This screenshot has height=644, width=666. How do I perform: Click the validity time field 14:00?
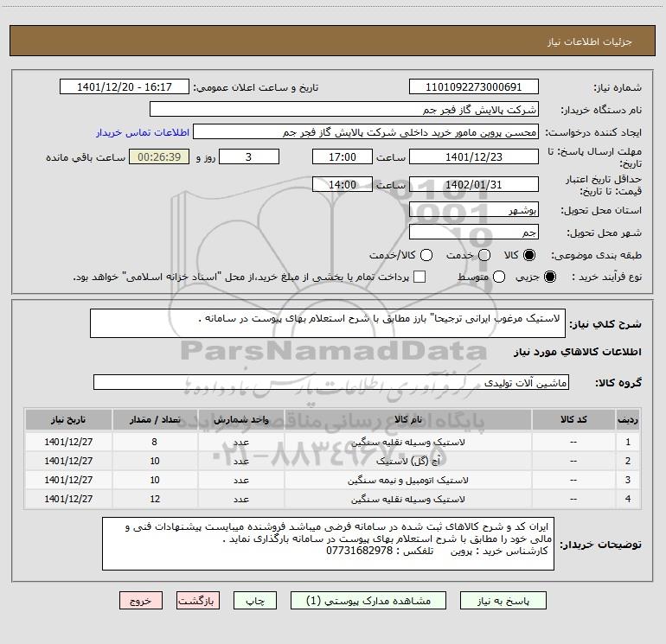(343, 184)
